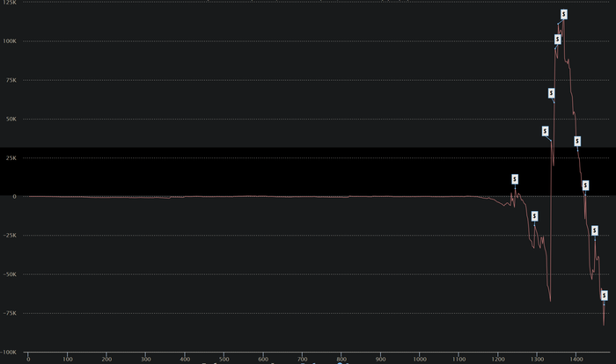Select the $ marker near -25K on the decline

(594, 230)
